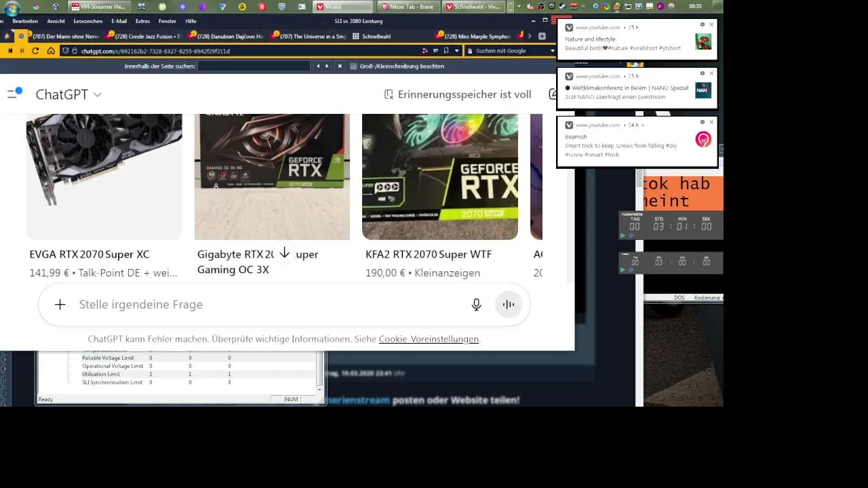
Task: Open the KFA2 RTX 2070 Super image
Action: click(440, 176)
